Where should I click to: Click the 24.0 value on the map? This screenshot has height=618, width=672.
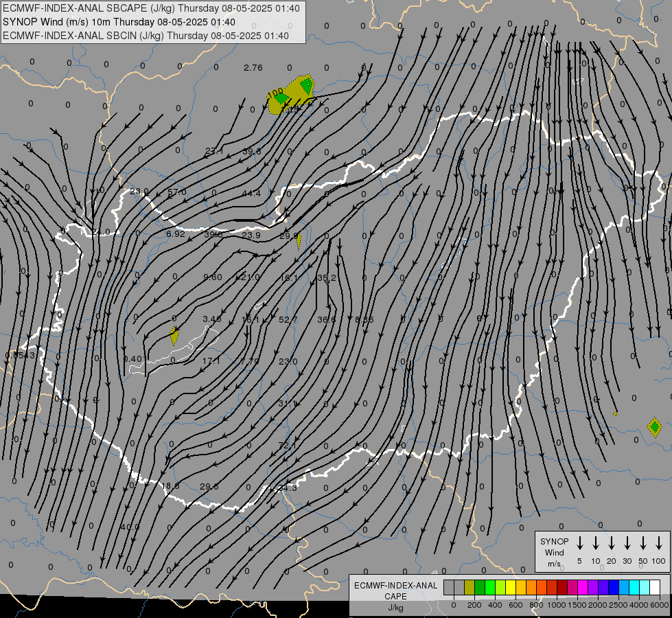[x=101, y=232]
